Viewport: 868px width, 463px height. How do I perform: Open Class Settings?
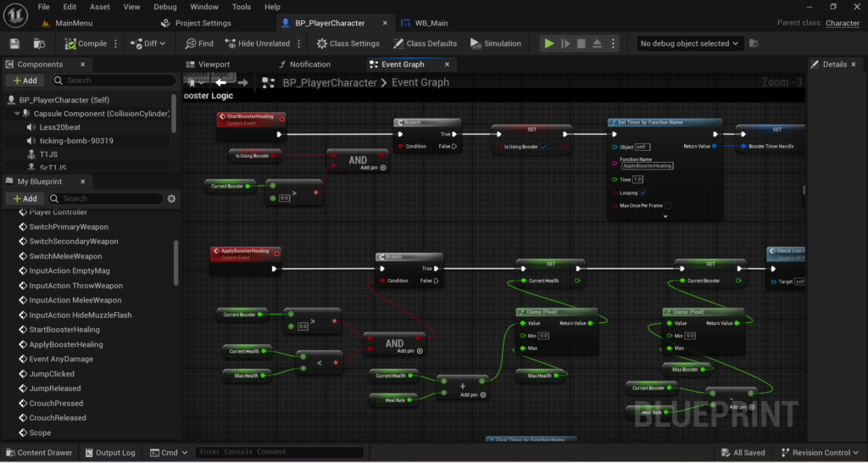coord(348,43)
